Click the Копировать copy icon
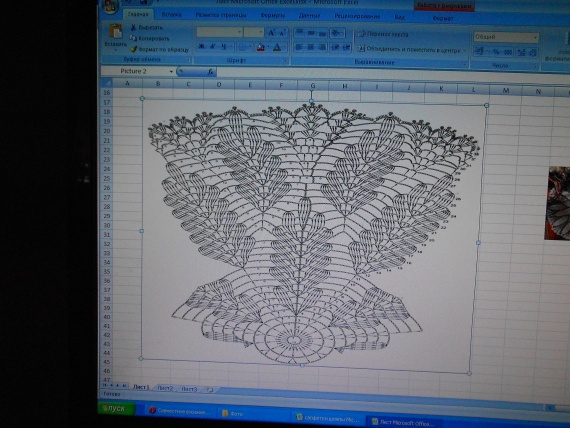 pyautogui.click(x=133, y=38)
